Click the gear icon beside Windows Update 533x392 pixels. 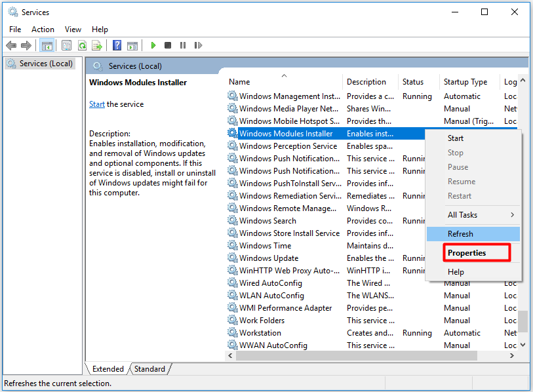(x=233, y=258)
